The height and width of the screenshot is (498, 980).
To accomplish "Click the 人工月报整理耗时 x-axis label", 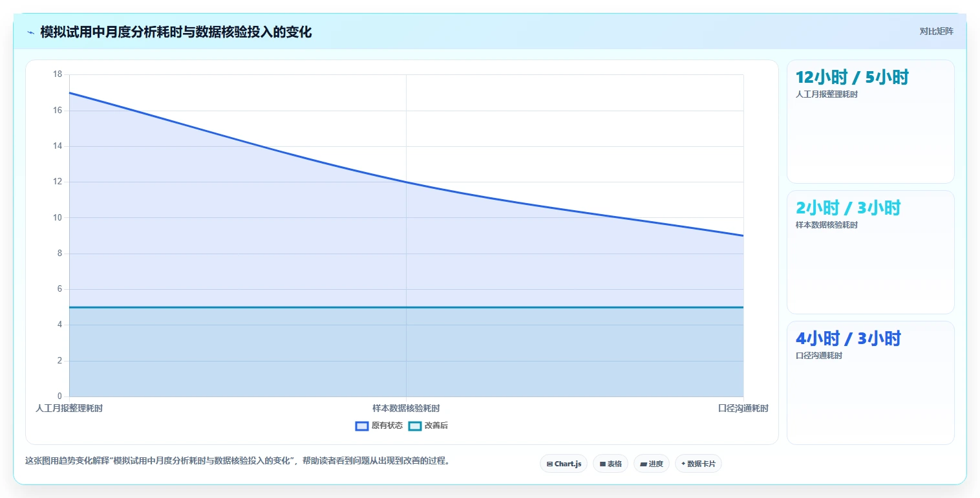I will pos(69,408).
